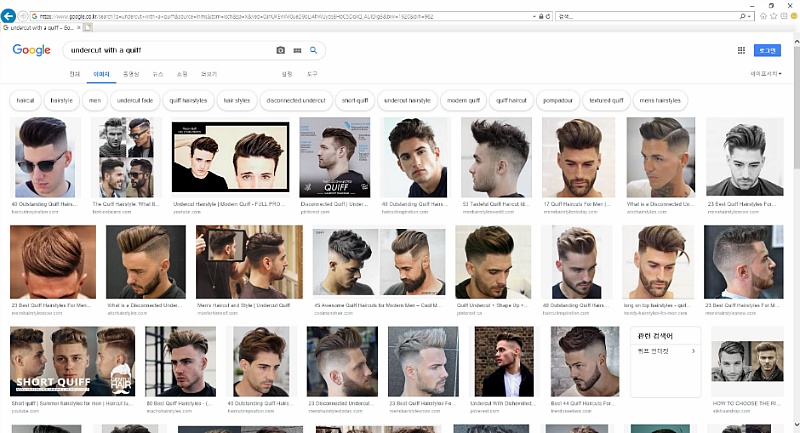Select the 'mens hairstyles' suggestion chip

[660, 100]
